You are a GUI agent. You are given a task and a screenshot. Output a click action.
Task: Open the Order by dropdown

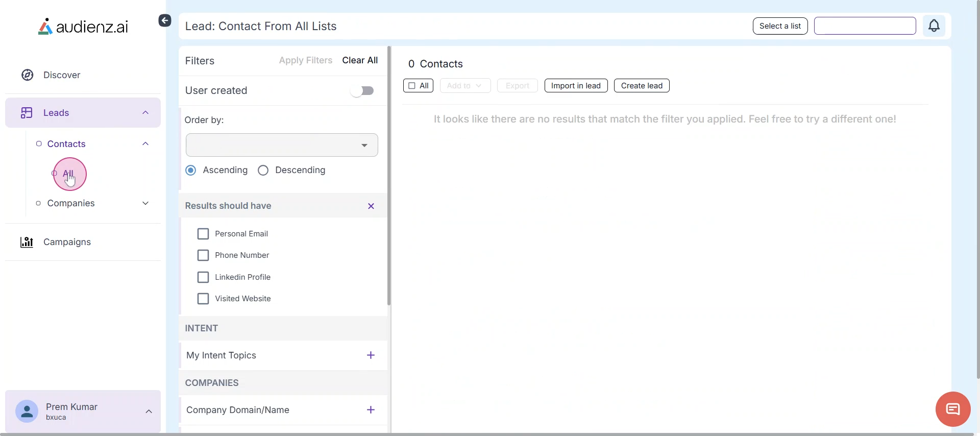coord(282,145)
